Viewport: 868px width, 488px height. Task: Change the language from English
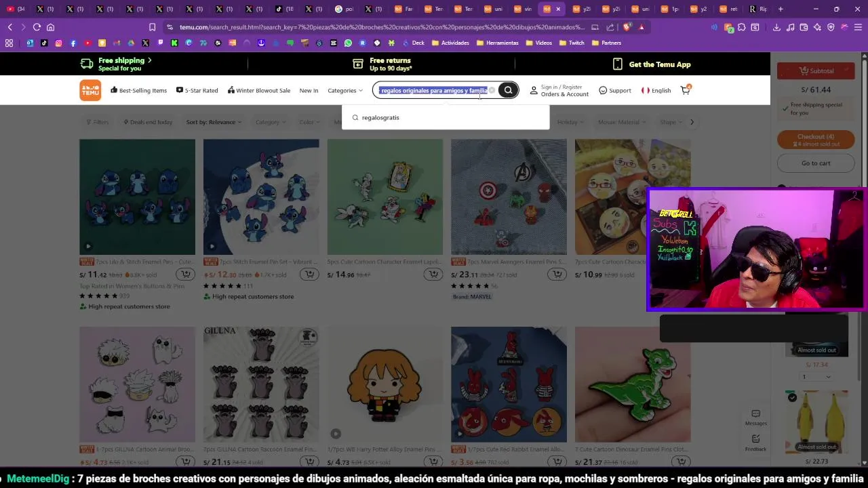tap(656, 90)
